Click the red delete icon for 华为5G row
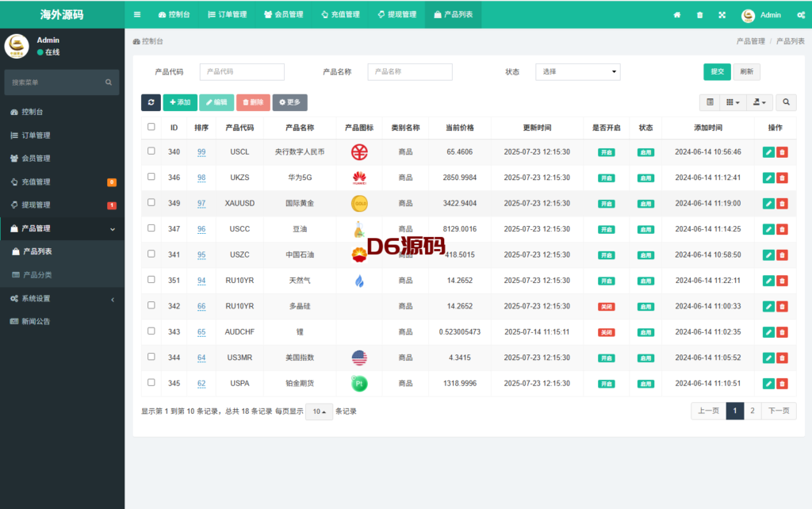 (x=782, y=178)
